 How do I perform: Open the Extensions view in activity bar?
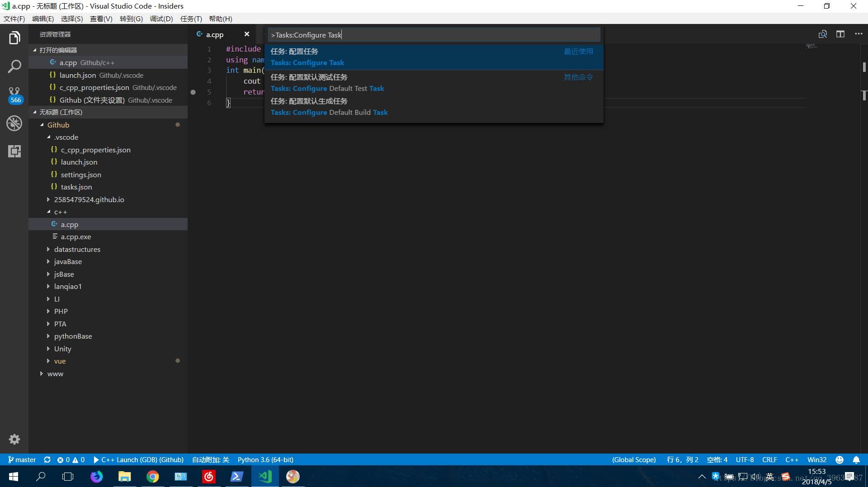coord(14,151)
